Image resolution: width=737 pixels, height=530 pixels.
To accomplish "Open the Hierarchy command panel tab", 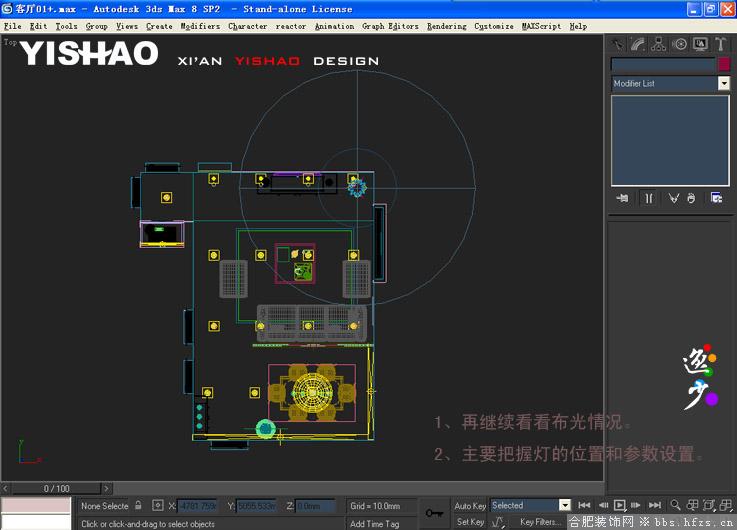I will tap(659, 45).
